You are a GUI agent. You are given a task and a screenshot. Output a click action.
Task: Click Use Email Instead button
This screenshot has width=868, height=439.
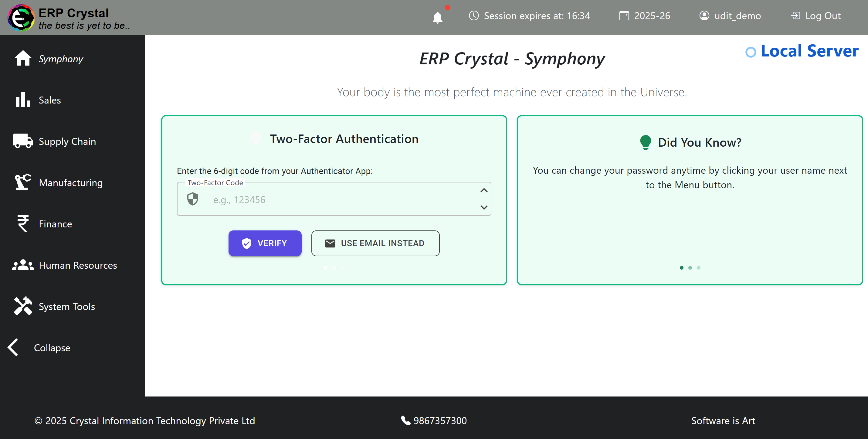(375, 243)
